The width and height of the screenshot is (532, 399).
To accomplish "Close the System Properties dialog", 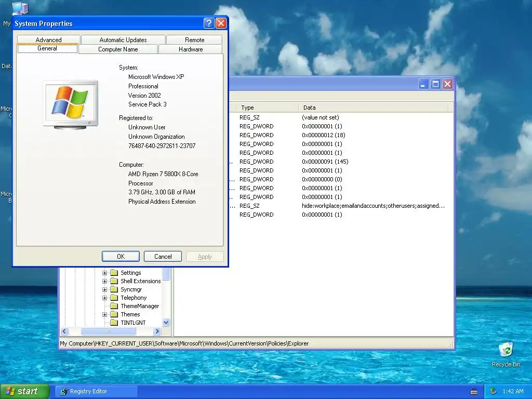I will [x=221, y=23].
